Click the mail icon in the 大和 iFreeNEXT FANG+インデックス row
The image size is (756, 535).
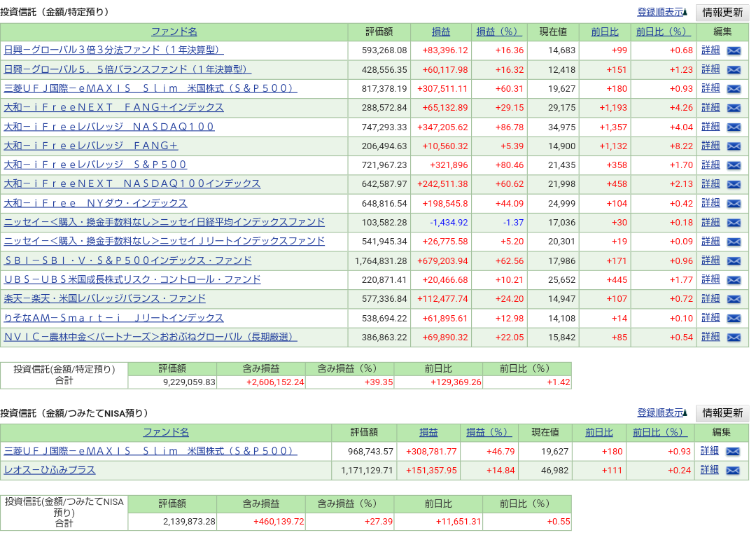[x=734, y=108]
